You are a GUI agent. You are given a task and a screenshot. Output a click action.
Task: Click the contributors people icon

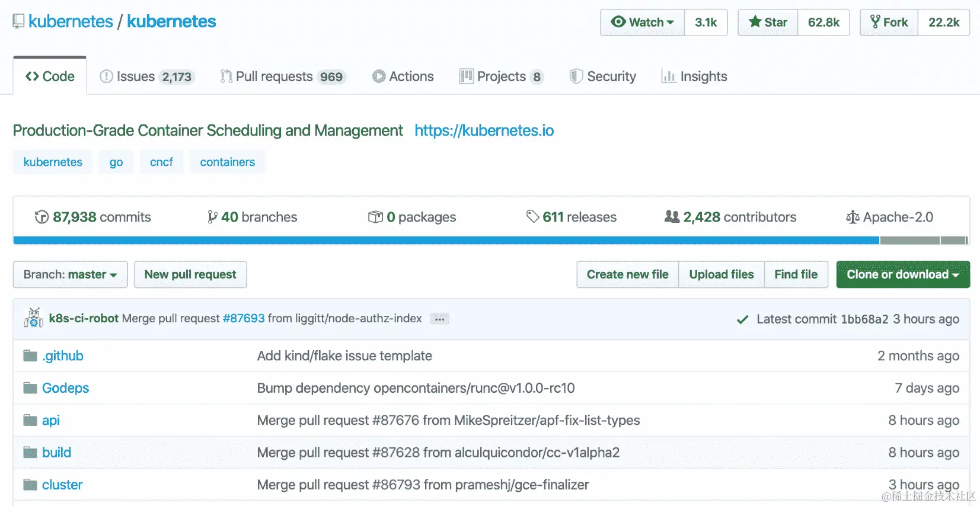[x=672, y=217]
